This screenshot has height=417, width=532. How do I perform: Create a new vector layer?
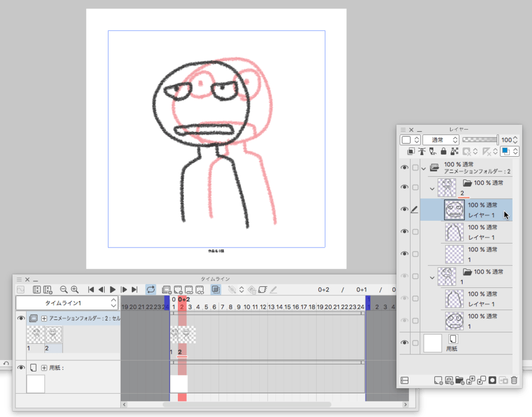(449, 380)
